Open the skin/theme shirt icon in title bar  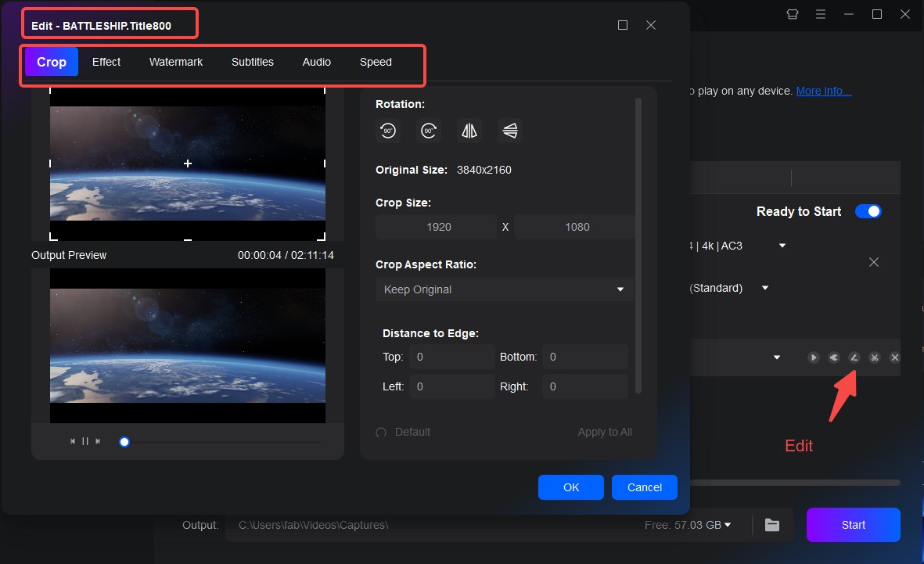click(x=793, y=14)
